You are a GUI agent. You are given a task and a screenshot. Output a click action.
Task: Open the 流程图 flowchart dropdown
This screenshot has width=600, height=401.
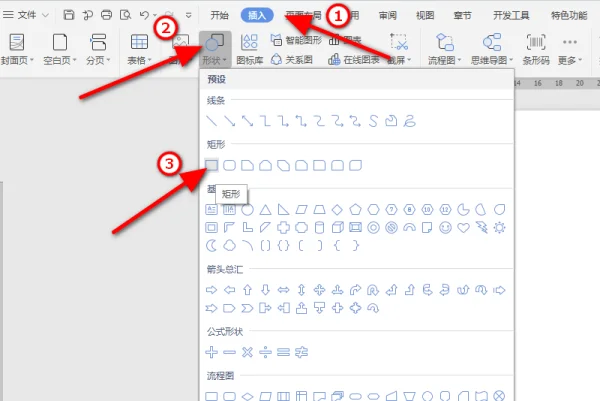coord(445,49)
